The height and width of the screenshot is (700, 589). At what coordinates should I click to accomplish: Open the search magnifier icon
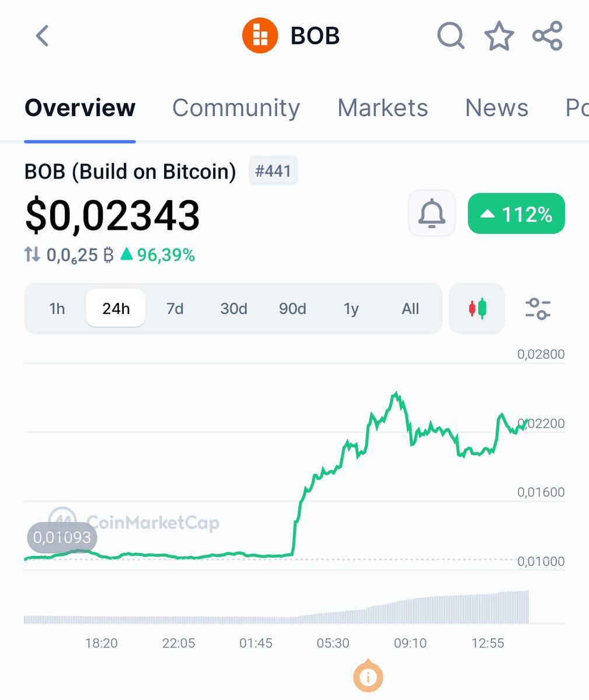(x=451, y=36)
